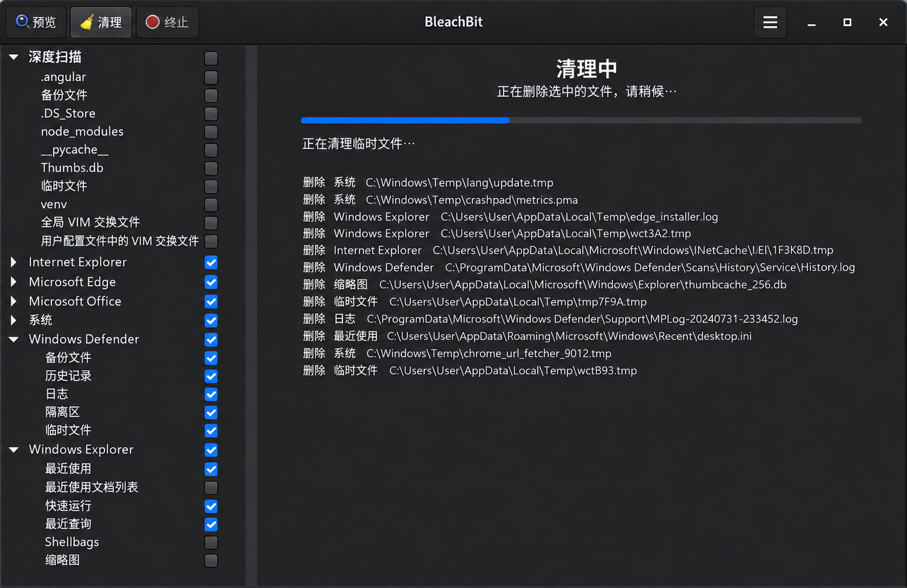Screen dimensions: 907x588
Task: Click the magnifier Preview (预览) button
Action: [36, 22]
